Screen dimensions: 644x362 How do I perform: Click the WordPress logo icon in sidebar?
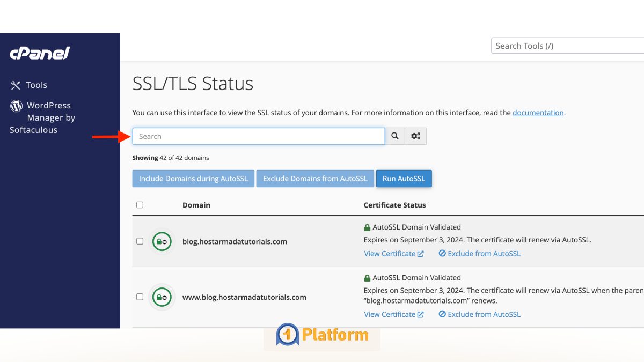pyautogui.click(x=16, y=105)
